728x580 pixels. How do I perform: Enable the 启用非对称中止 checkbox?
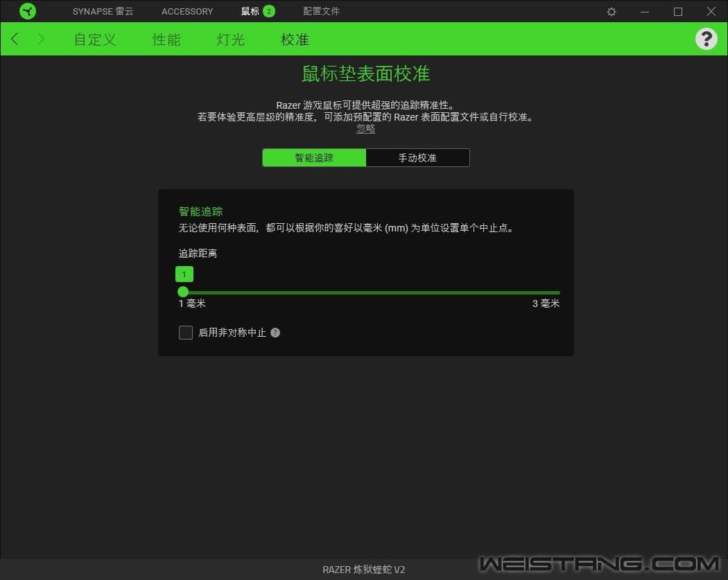click(x=186, y=333)
